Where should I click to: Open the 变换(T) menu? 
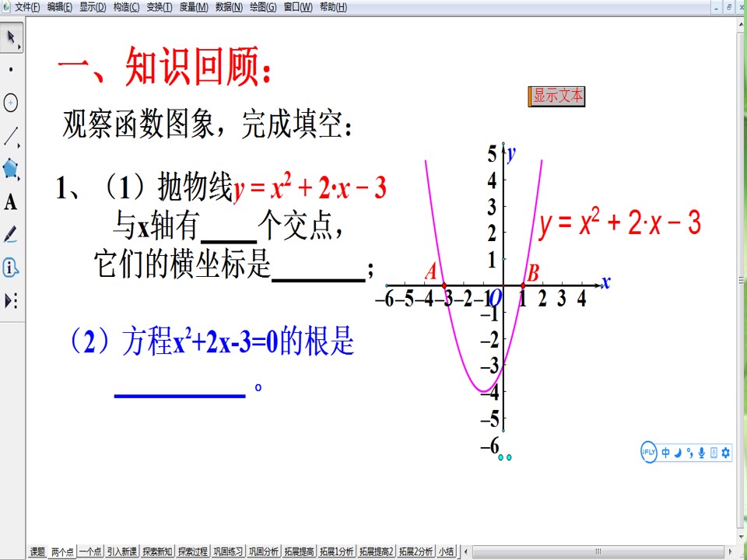pos(160,8)
